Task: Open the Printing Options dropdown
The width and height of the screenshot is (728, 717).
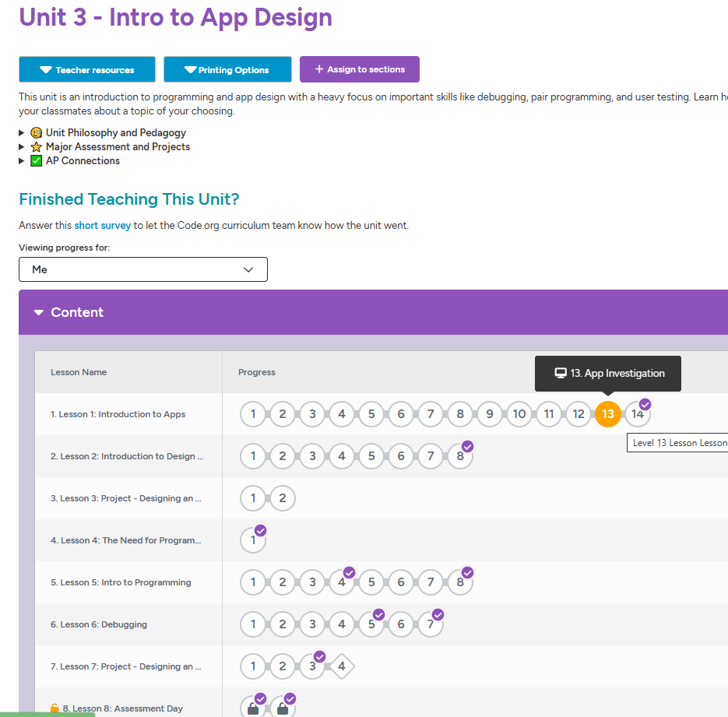Action: coord(227,70)
